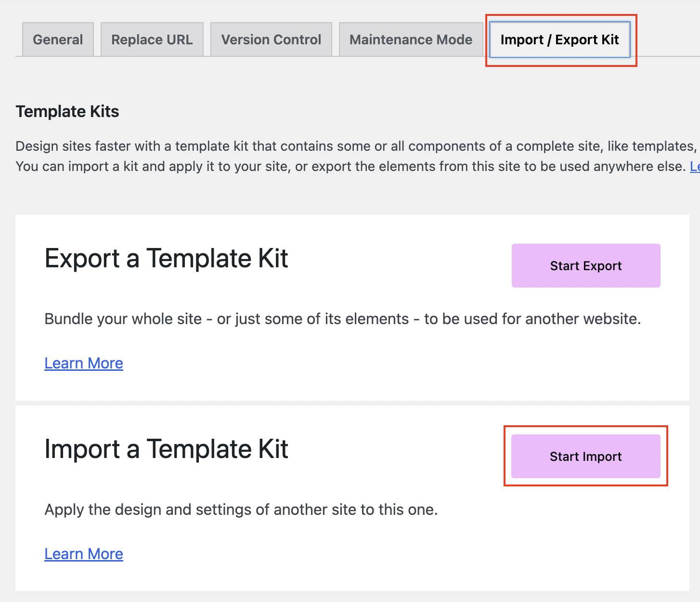Follow the import section's Learn More link
The width and height of the screenshot is (700, 602).
(x=83, y=554)
